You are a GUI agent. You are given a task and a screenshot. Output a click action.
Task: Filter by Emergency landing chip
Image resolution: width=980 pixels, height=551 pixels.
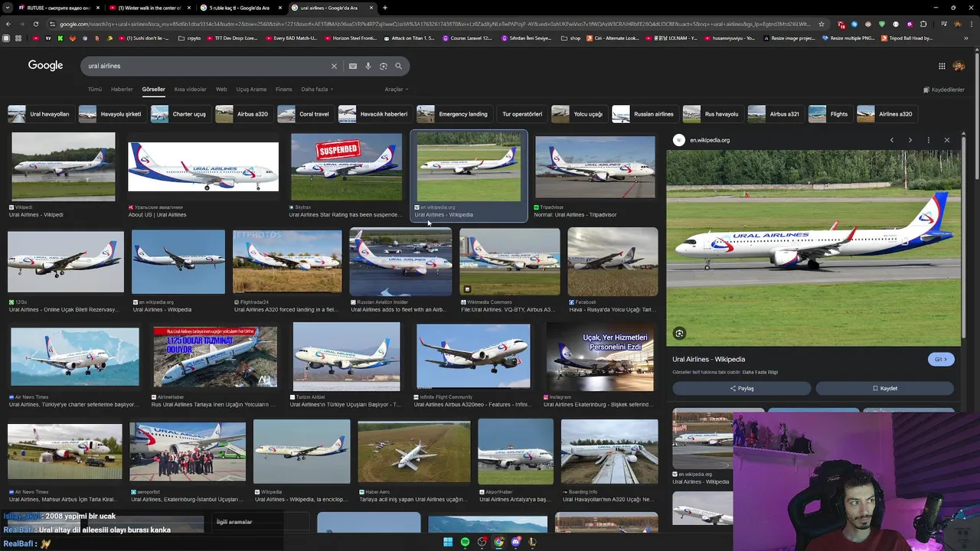[x=453, y=114]
